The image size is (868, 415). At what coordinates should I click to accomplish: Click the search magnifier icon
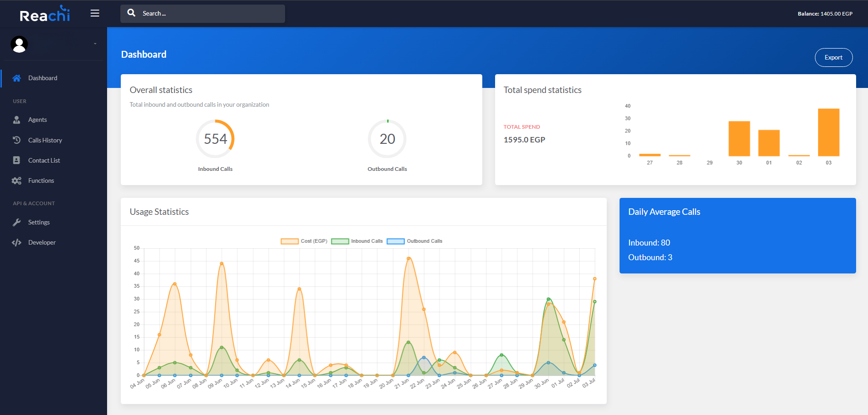[131, 13]
